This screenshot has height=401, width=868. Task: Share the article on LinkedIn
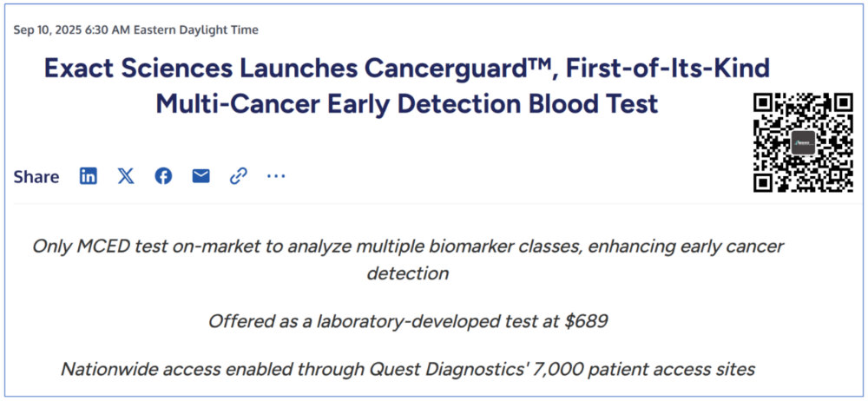pos(88,176)
